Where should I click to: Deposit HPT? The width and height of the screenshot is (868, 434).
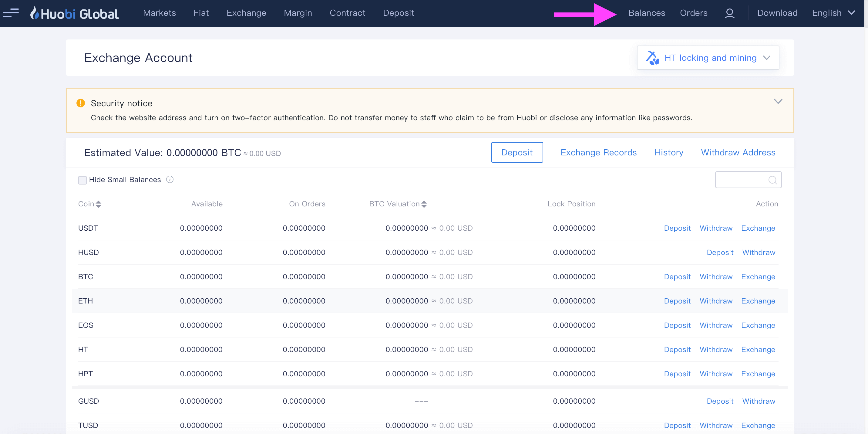[677, 374]
